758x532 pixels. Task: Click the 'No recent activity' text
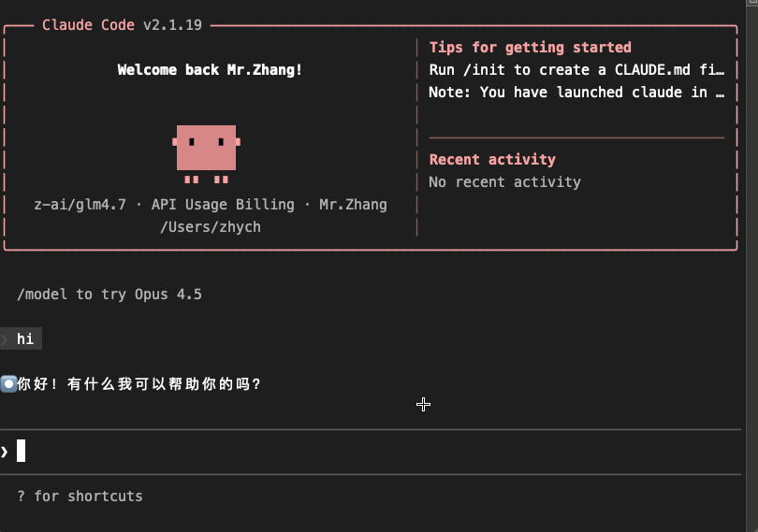coord(504,182)
